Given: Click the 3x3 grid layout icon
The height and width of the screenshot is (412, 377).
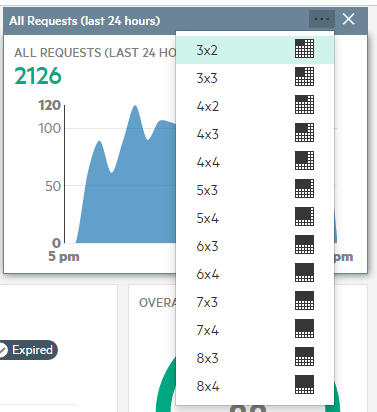Looking at the screenshot, I should 304,77.
